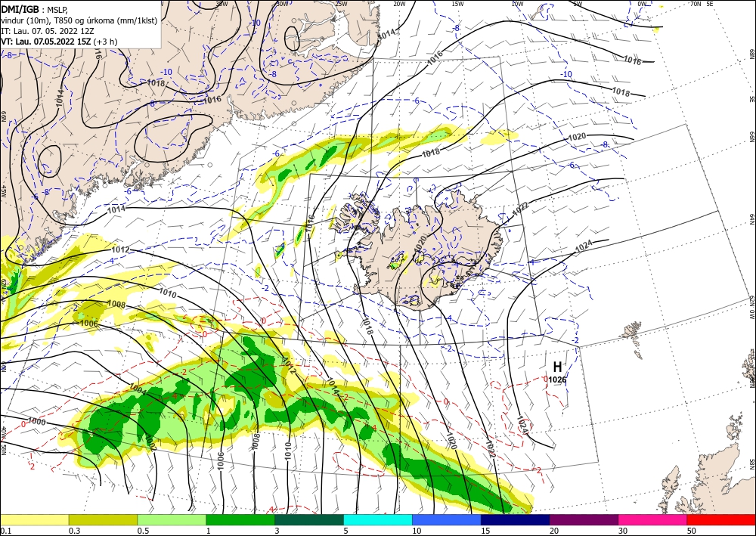Screen dimensions: 756x536
Task: Select the '10W' longitude label
Action: (x=517, y=4)
